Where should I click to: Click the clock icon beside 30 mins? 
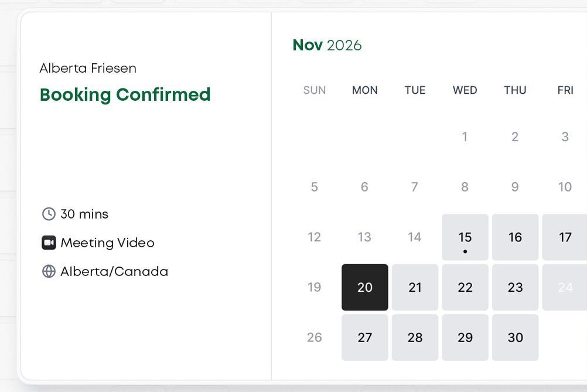(49, 214)
